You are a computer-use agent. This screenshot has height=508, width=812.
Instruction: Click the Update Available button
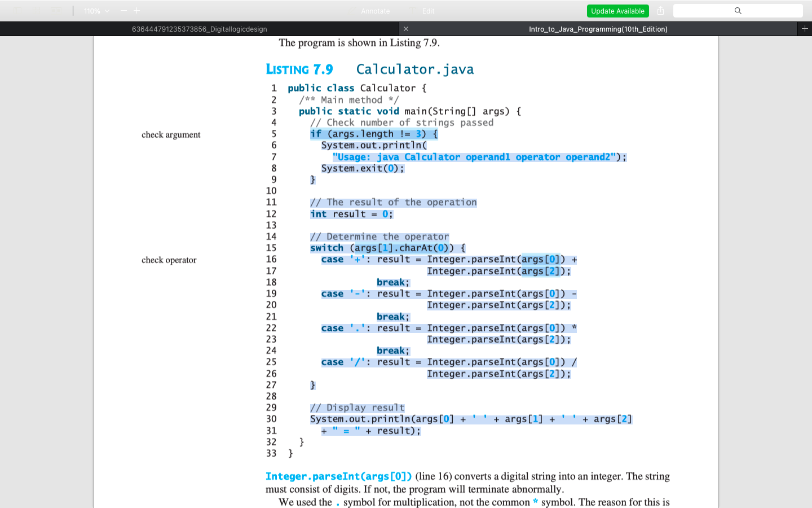pos(617,11)
